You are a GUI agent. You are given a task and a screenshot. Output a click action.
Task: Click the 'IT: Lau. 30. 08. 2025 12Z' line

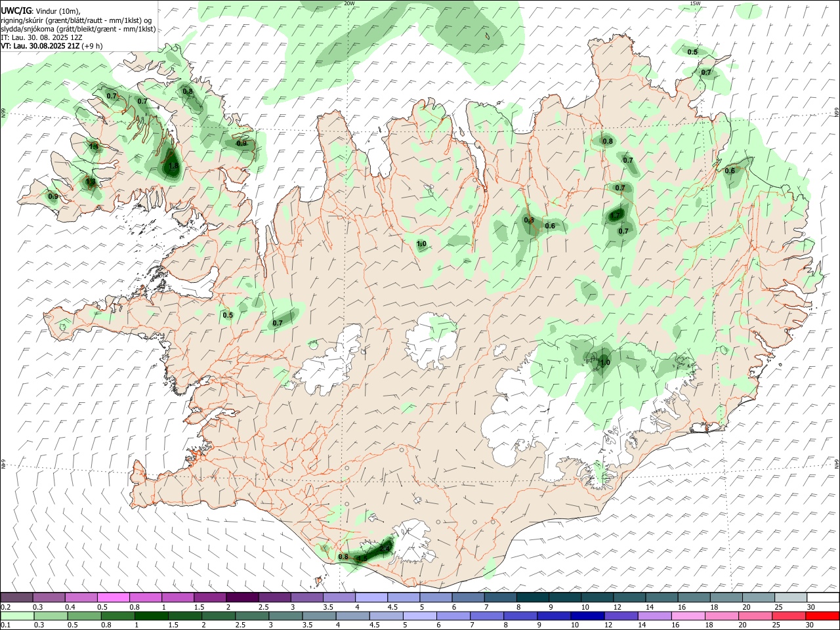click(x=41, y=38)
